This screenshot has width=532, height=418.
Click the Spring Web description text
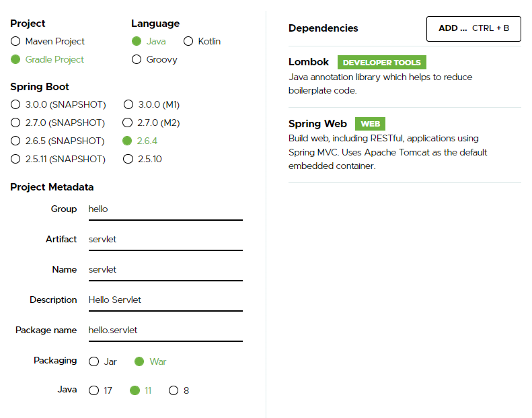click(388, 152)
